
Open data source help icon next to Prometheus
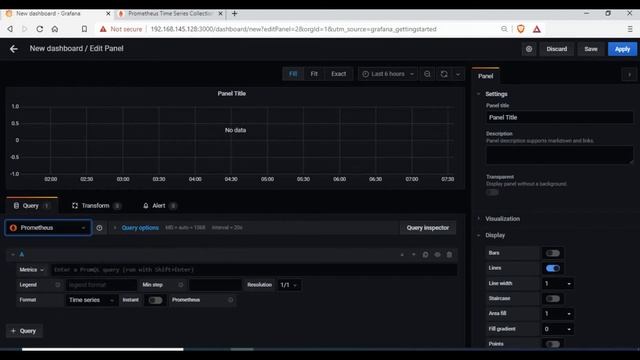coord(99,228)
